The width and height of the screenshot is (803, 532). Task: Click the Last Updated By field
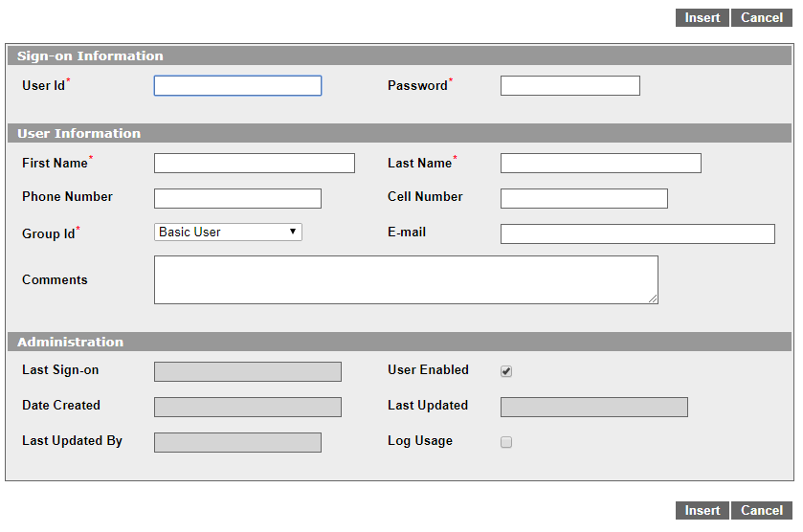(x=237, y=442)
